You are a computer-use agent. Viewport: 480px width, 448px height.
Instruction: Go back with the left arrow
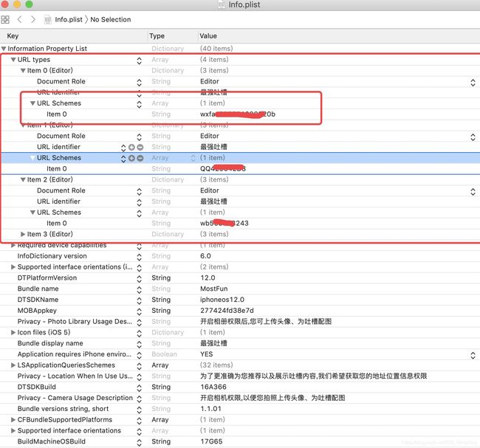point(19,19)
